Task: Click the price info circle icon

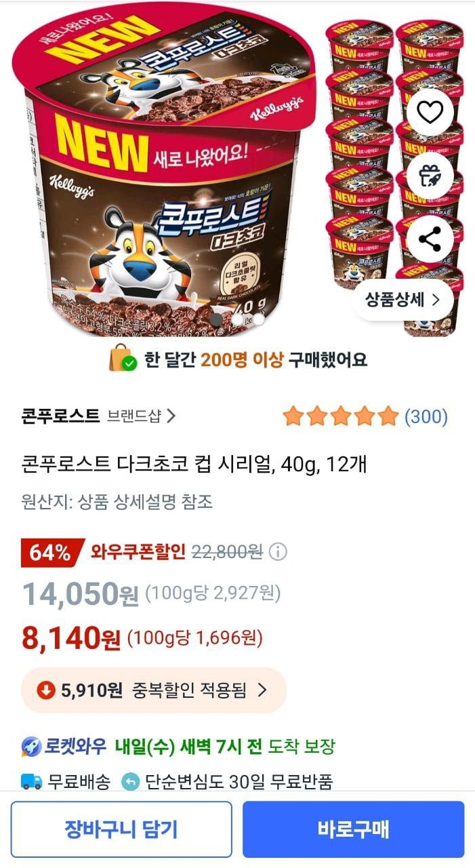Action: click(x=278, y=552)
